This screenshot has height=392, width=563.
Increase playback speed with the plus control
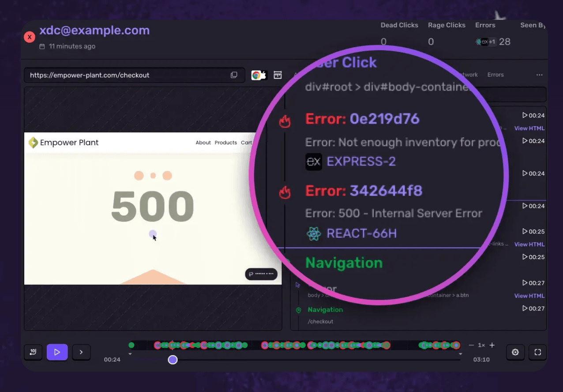492,345
